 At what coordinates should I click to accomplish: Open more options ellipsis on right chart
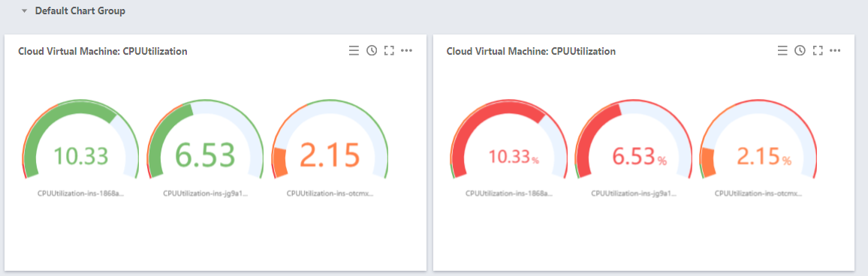(x=836, y=51)
